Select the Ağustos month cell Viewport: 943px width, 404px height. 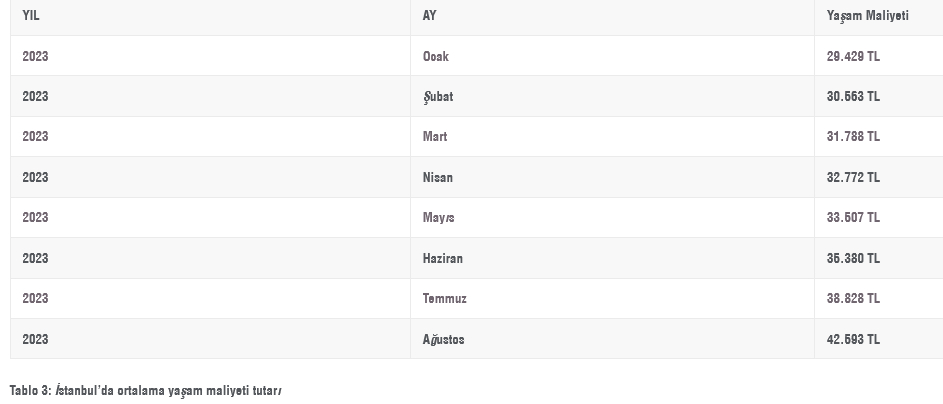pos(444,340)
